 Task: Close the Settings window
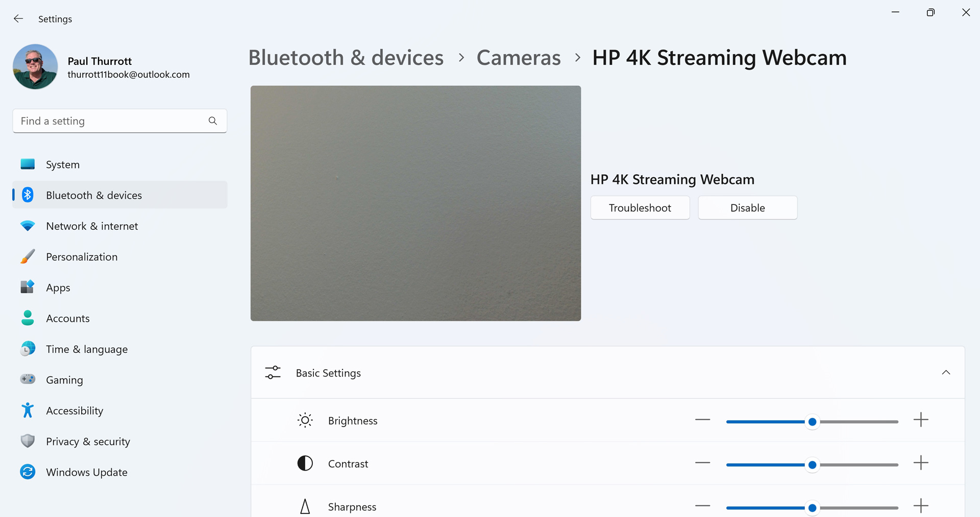(966, 12)
